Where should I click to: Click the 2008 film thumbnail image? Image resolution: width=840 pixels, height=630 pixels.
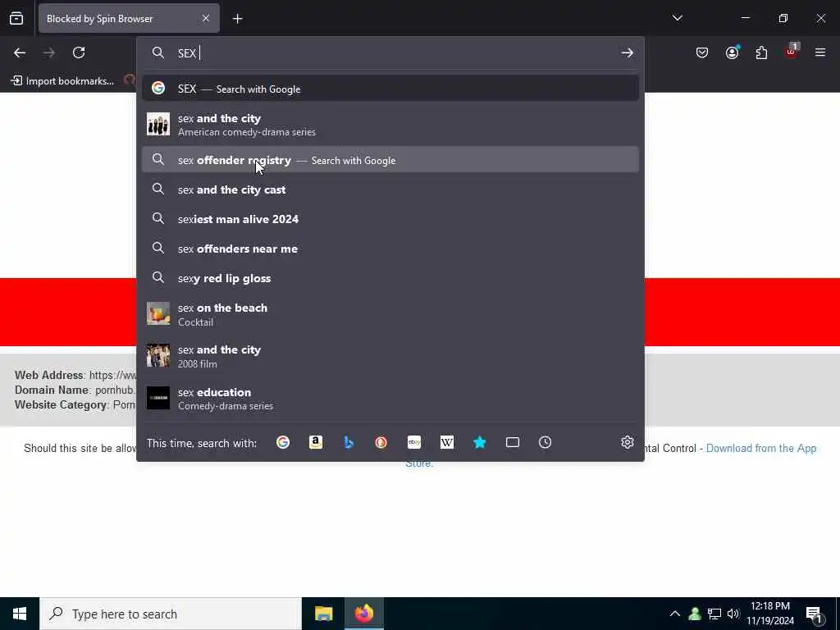(x=158, y=356)
